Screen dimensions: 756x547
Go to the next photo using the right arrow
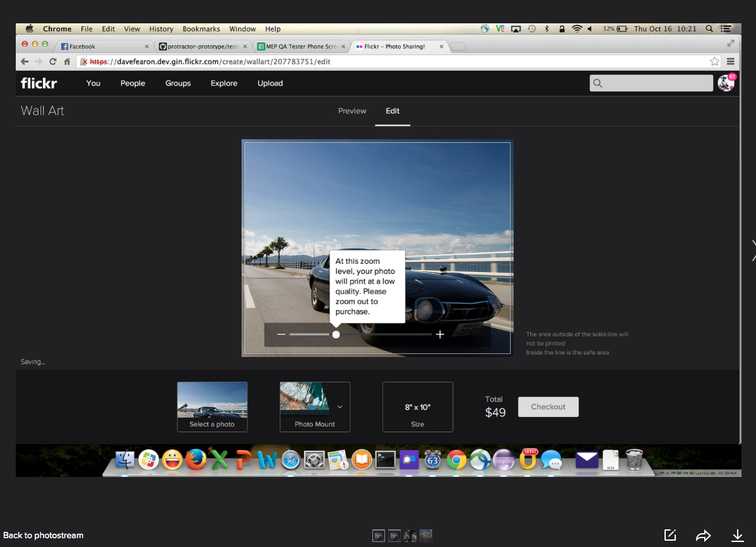752,250
